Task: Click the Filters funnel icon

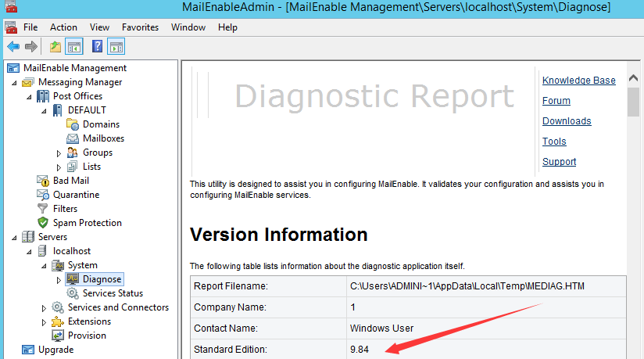Action: [x=43, y=209]
